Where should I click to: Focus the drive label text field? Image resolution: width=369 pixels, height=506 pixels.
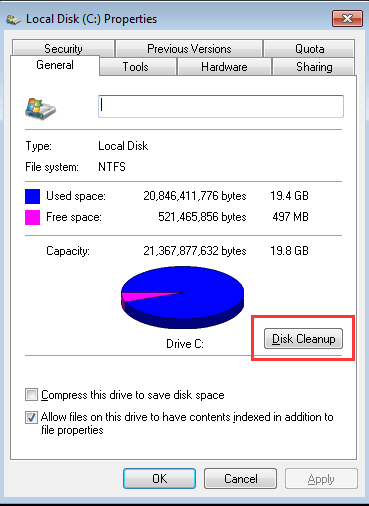click(221, 106)
